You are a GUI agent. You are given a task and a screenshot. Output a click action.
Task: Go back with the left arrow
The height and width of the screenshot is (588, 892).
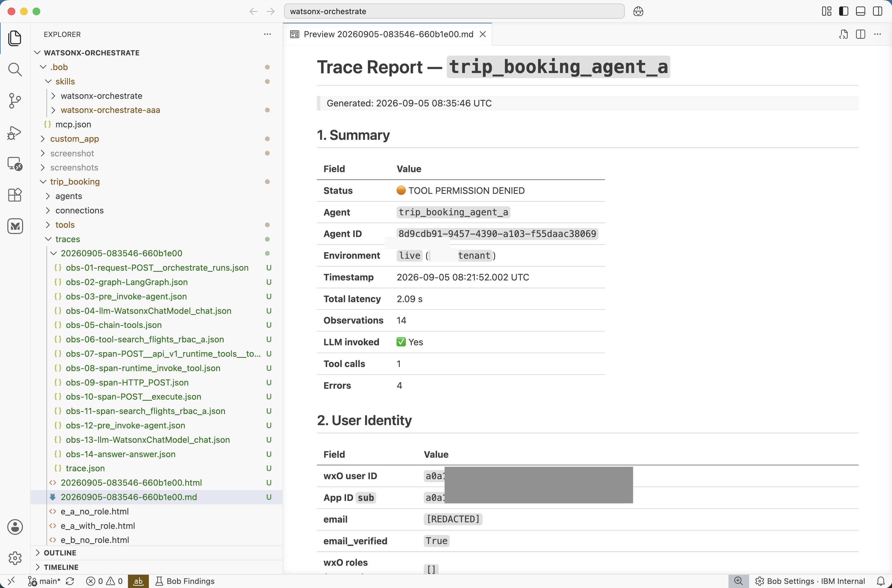[254, 11]
